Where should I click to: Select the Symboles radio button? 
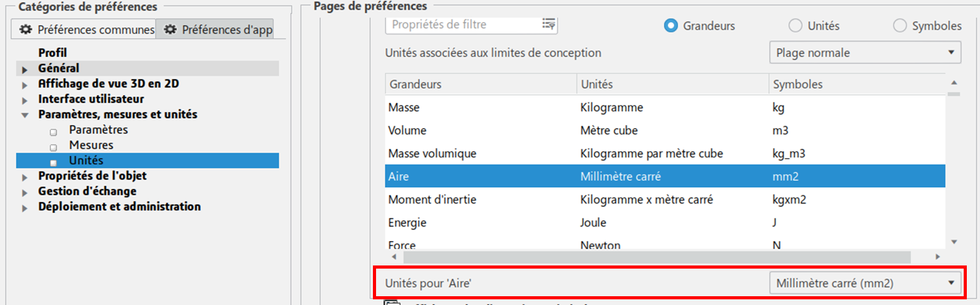click(900, 26)
